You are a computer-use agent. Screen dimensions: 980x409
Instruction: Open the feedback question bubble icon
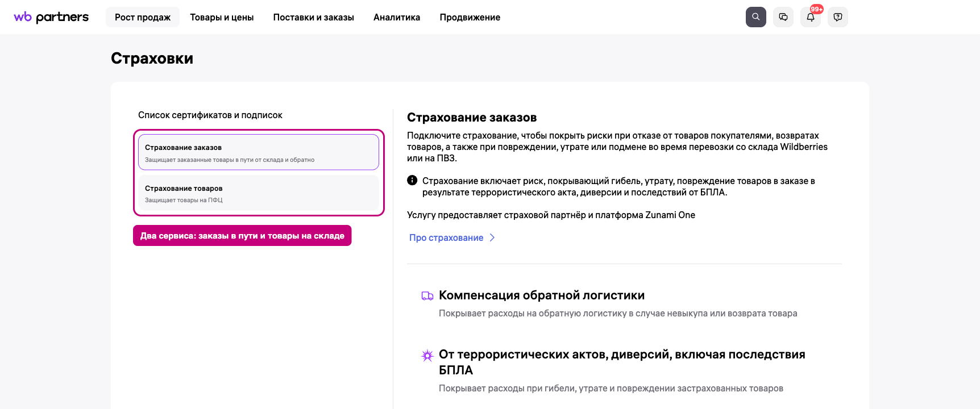click(x=838, y=17)
